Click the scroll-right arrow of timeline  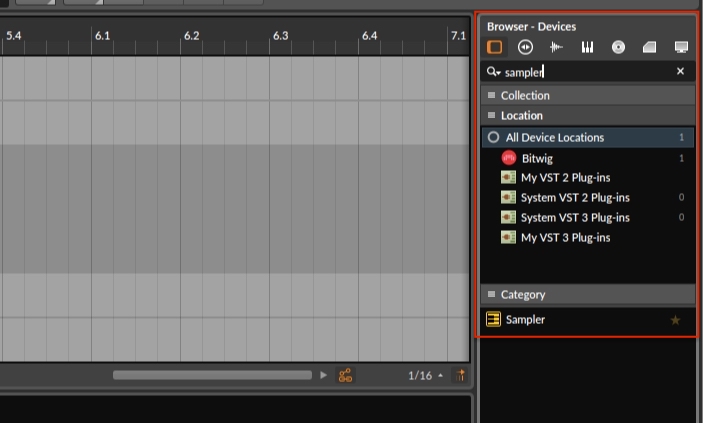click(x=323, y=375)
